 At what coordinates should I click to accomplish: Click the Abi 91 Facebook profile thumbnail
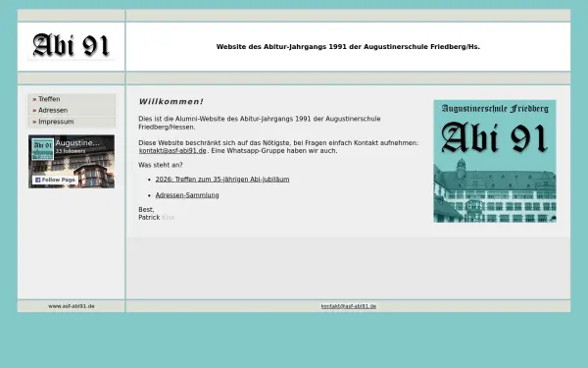pyautogui.click(x=43, y=149)
